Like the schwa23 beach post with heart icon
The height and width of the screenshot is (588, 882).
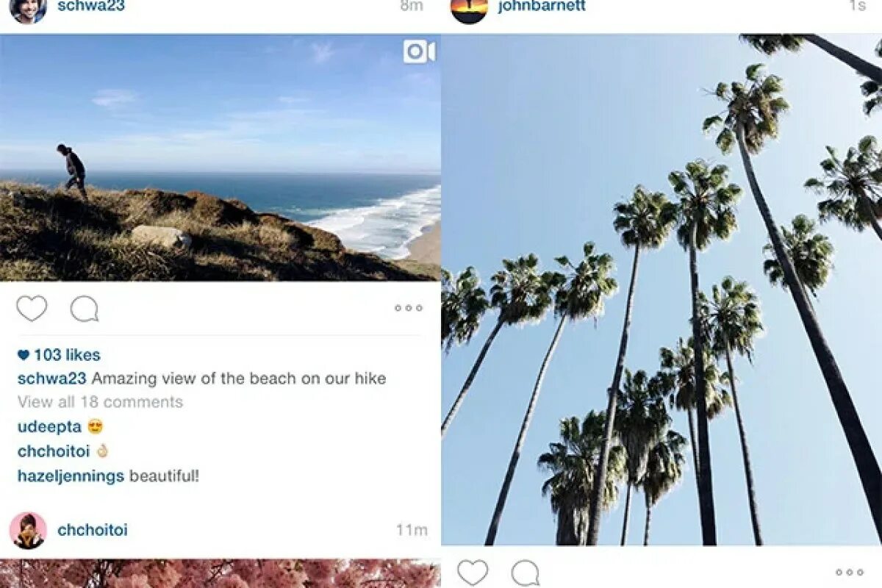coord(32,309)
